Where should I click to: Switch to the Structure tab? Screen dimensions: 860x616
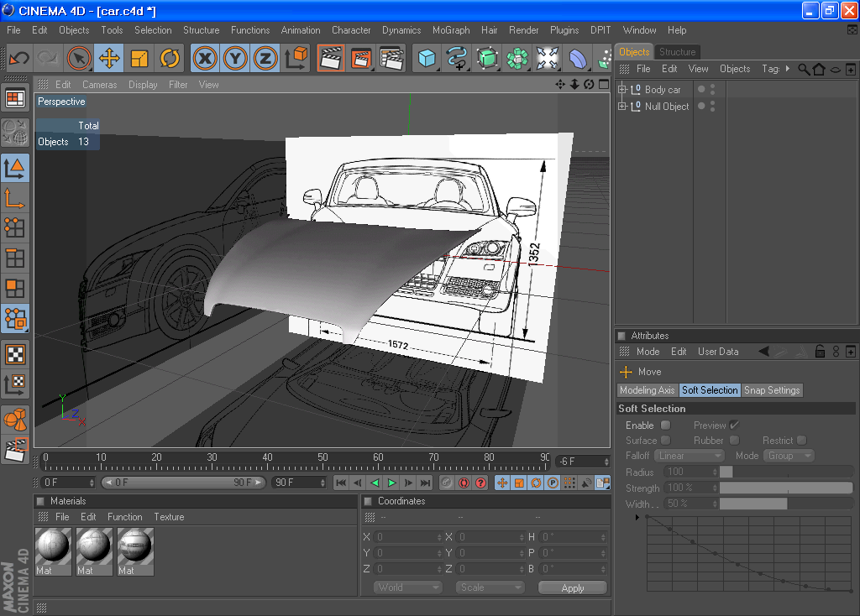pos(678,52)
